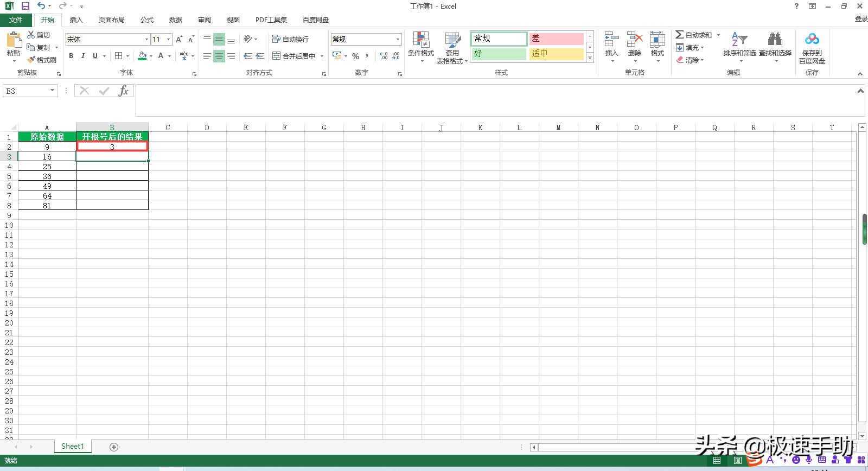The image size is (868, 471).
Task: Align text left
Action: click(207, 56)
